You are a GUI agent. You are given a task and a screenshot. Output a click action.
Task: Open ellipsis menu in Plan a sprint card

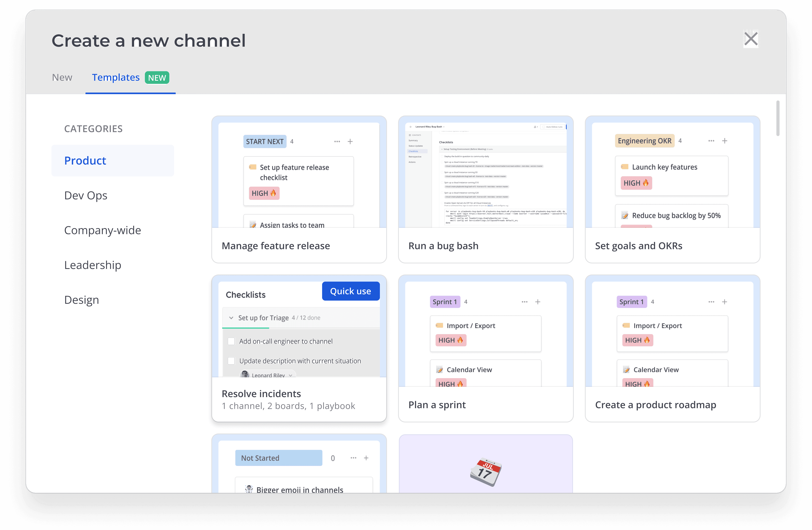(524, 302)
